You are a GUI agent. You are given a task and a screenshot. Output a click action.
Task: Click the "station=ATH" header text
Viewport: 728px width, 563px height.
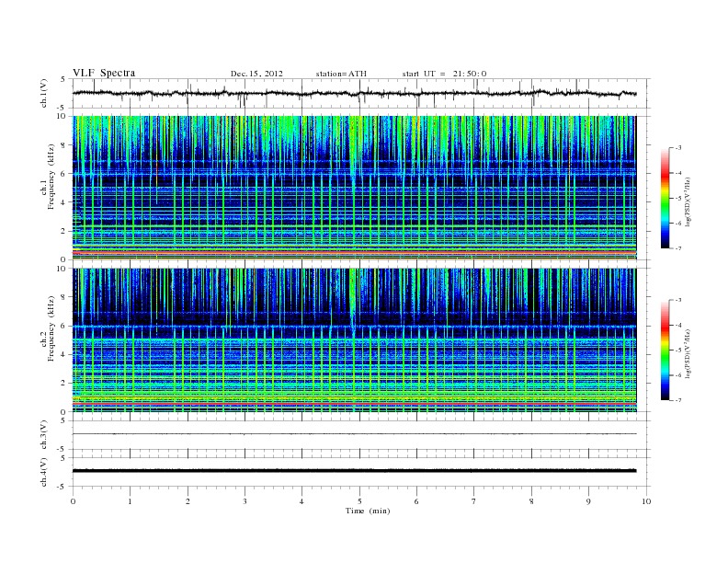point(341,74)
